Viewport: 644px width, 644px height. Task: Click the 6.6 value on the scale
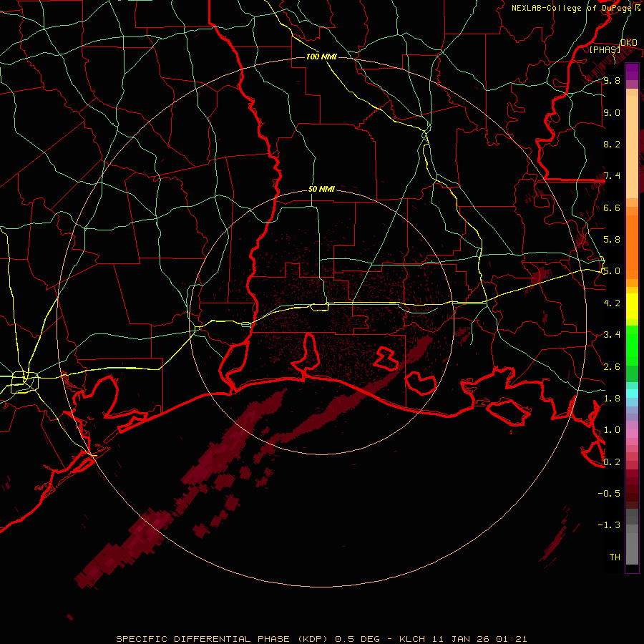pyautogui.click(x=612, y=208)
